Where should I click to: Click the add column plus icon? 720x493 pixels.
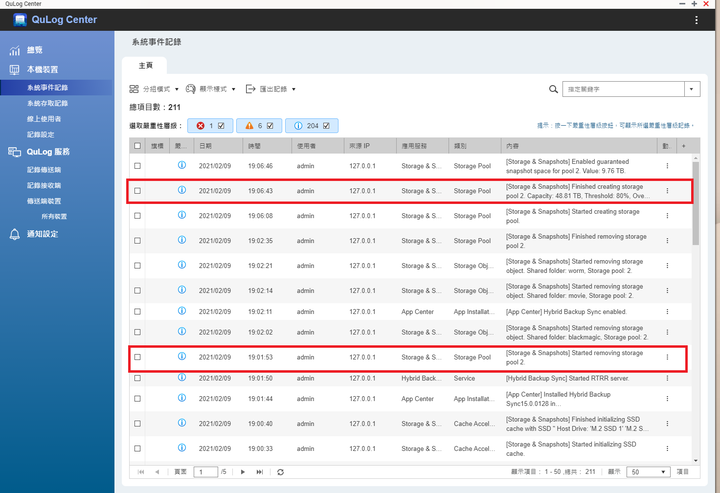click(x=683, y=146)
